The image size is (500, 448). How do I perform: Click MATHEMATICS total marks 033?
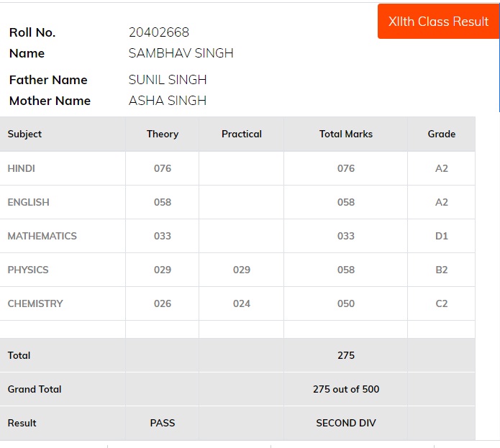tap(346, 236)
